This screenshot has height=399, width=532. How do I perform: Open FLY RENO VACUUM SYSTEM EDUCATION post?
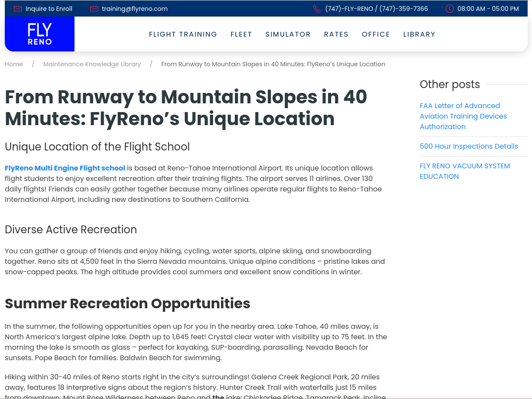point(464,171)
